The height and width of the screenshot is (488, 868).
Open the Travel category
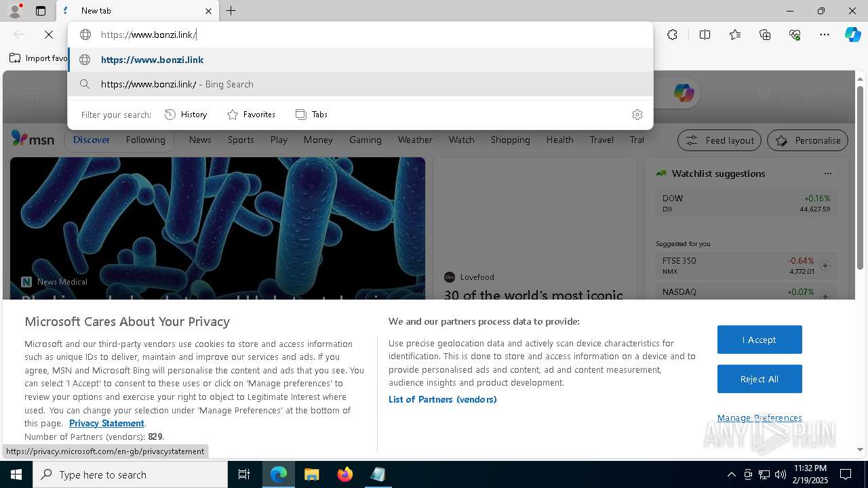pyautogui.click(x=601, y=140)
